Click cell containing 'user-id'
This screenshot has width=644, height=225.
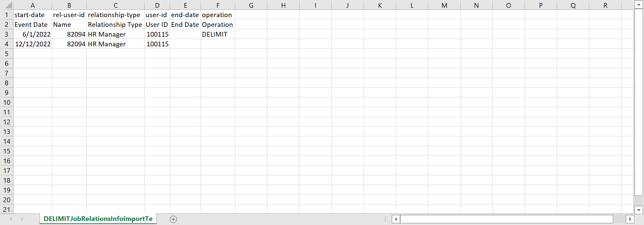point(157,15)
